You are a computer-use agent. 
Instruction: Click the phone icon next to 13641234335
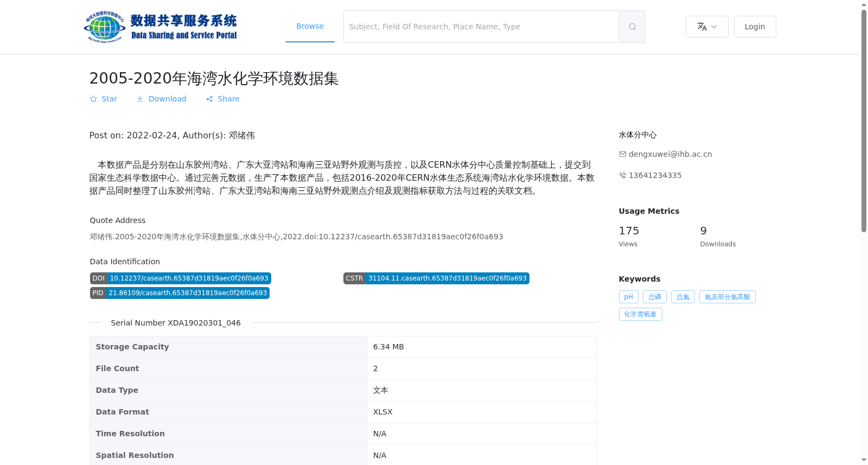click(x=623, y=175)
